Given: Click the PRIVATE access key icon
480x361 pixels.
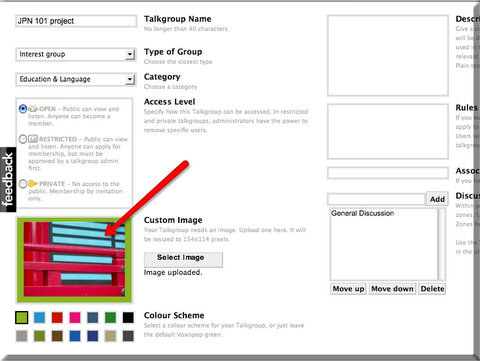Looking at the screenshot, I should pyautogui.click(x=33, y=183).
